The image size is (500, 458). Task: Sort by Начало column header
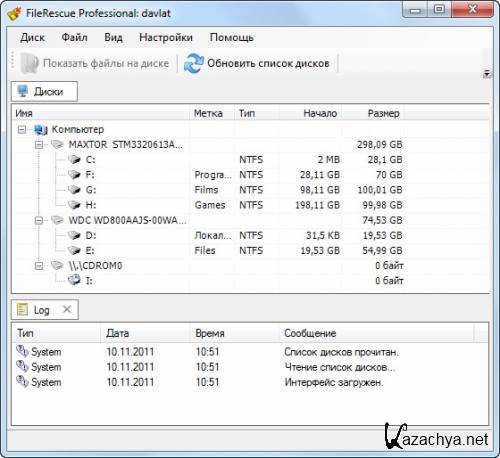point(310,113)
